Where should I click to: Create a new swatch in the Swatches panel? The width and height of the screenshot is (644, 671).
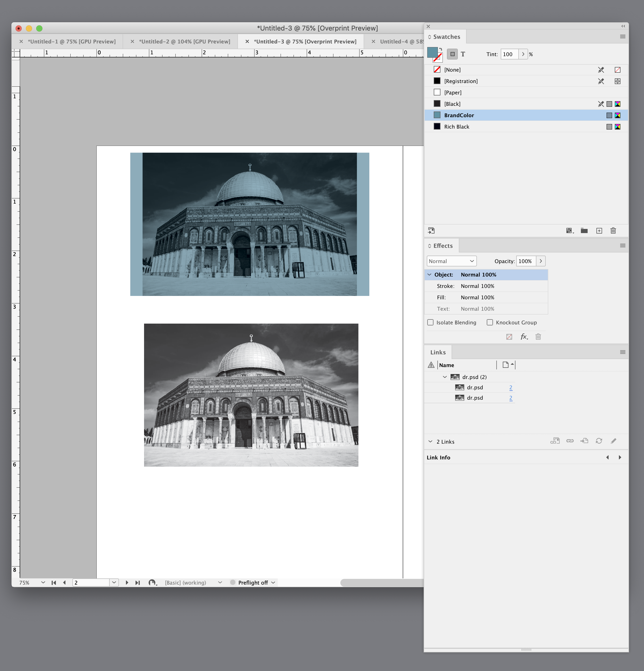[x=599, y=230]
